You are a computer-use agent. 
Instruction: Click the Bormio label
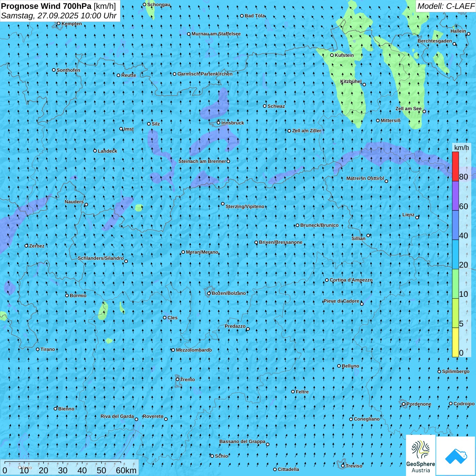pos(78,295)
